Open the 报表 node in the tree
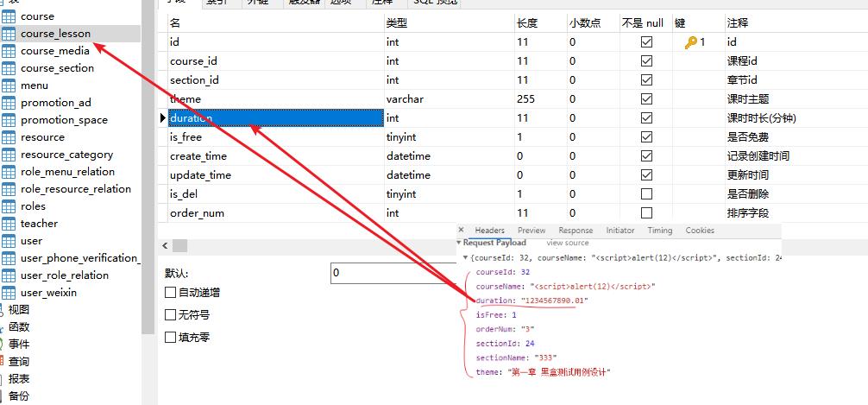 18,379
